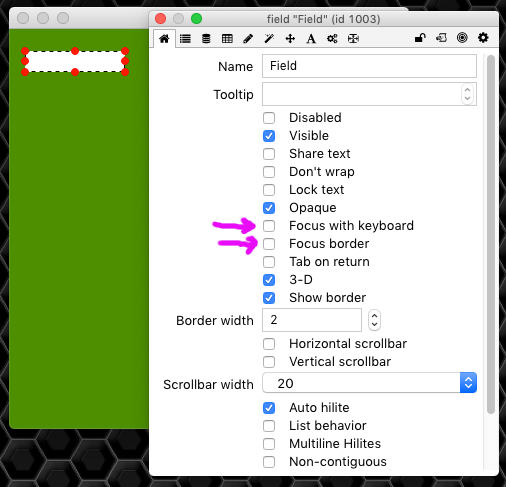506x487 pixels.
Task: Open the Scrollbar width dropdown
Action: coord(369,383)
